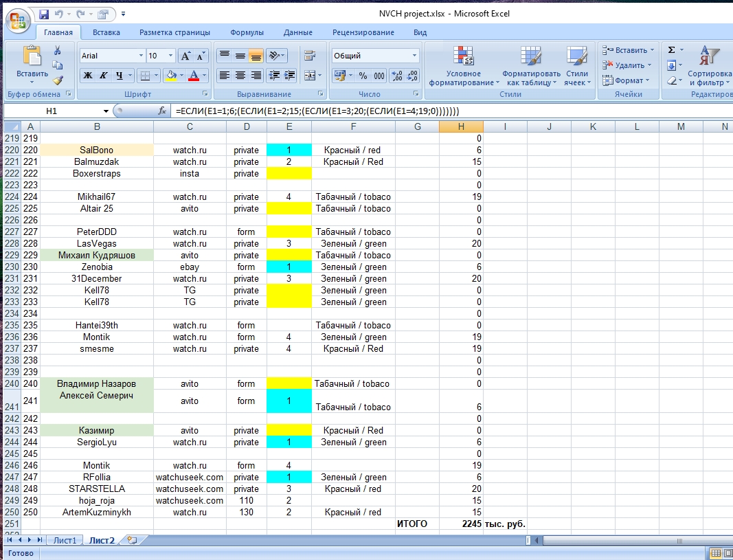Image resolution: width=733 pixels, height=560 pixels.
Task: Toggle bold formatting (Ж)
Action: (x=88, y=76)
